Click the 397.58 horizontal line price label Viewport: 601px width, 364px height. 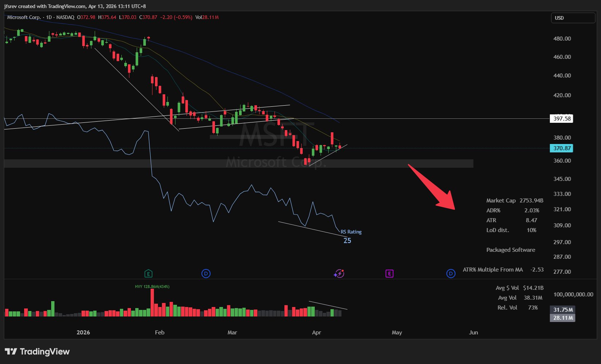pyautogui.click(x=562, y=118)
